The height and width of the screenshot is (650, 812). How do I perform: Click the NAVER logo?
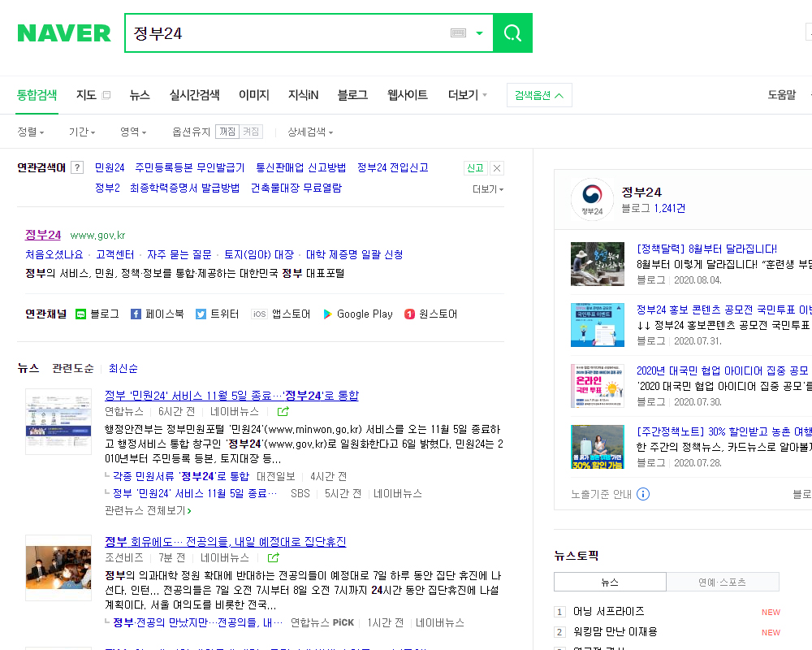pos(64,33)
